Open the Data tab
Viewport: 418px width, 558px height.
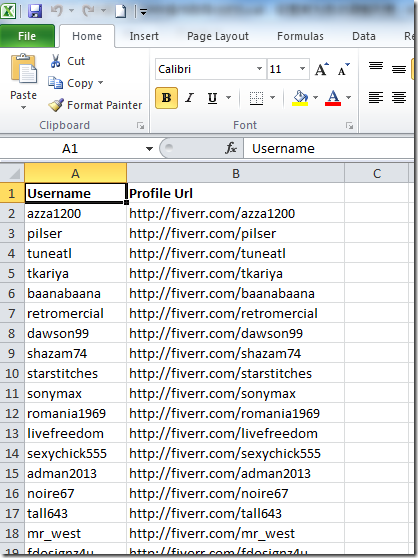tap(364, 36)
